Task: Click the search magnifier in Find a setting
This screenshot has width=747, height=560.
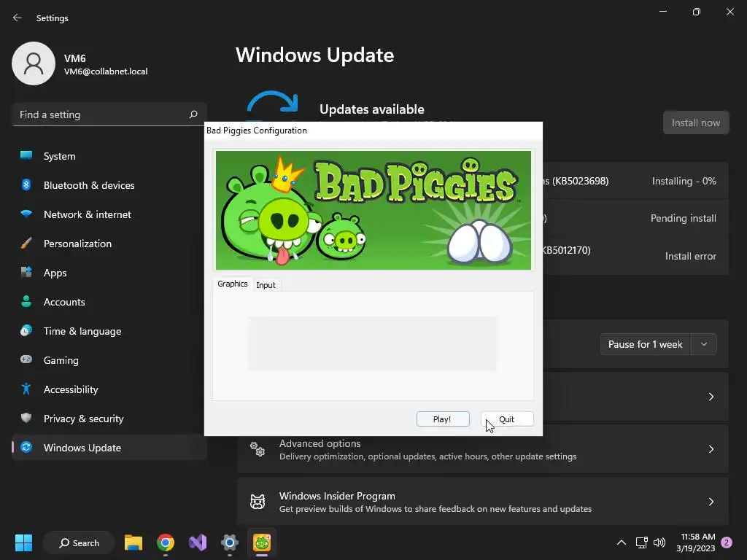Action: tap(193, 114)
